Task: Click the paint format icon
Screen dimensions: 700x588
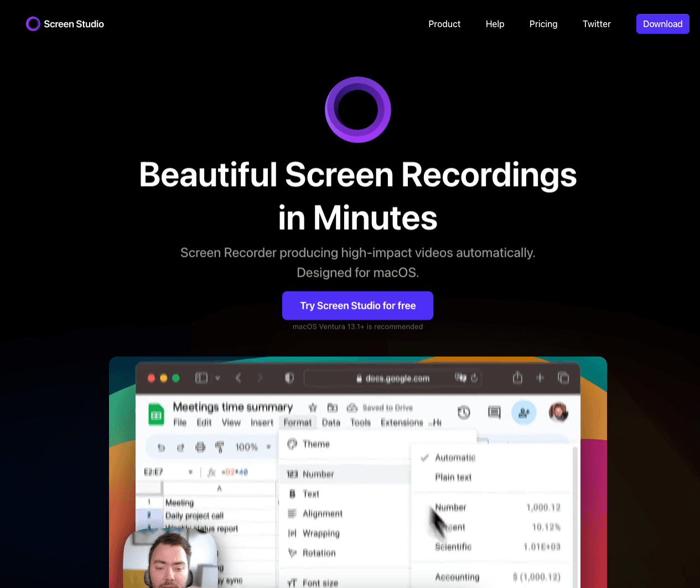Action: tap(220, 447)
